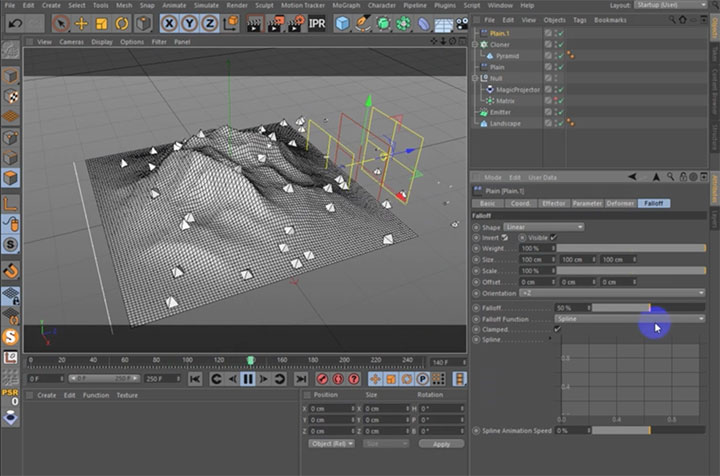Screen dimensions: 720x476
Task: Open the Shape dropdown set to Linear
Action: tap(544, 227)
